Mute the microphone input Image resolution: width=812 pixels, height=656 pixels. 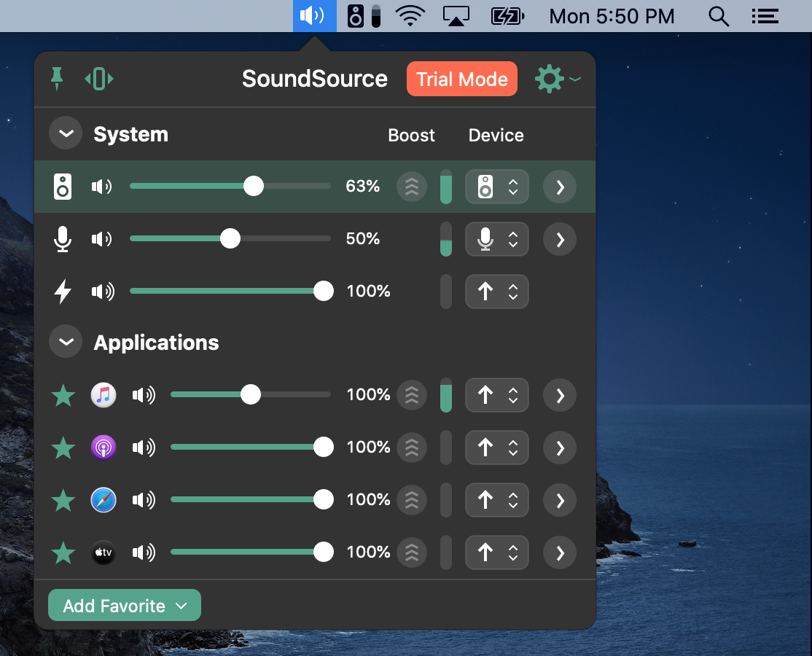point(101,239)
